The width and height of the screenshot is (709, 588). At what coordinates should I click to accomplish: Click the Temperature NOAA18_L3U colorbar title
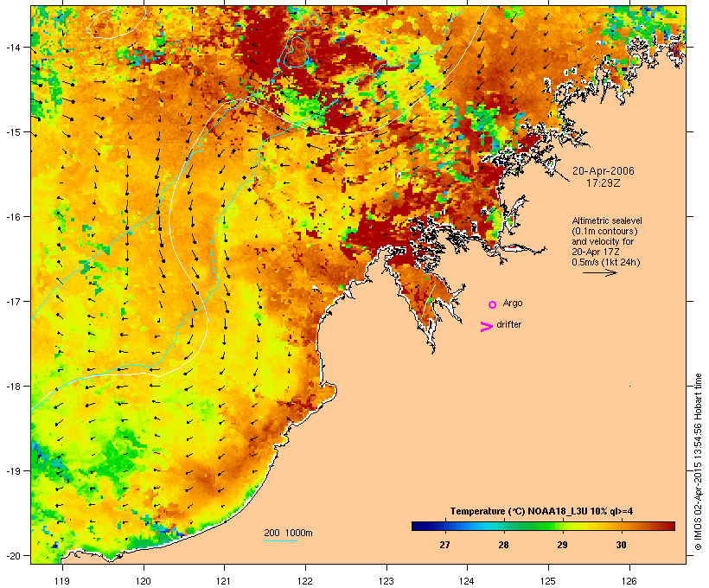click(542, 511)
